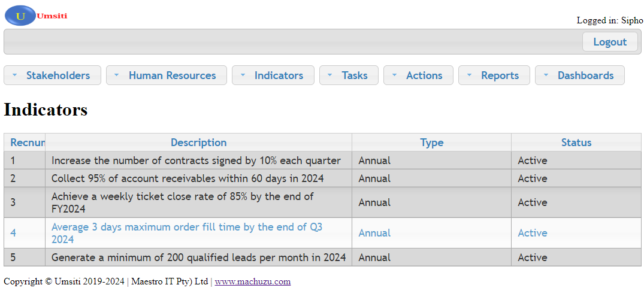
Task: Select the weekly ticket close rate row
Action: pyautogui.click(x=183, y=202)
